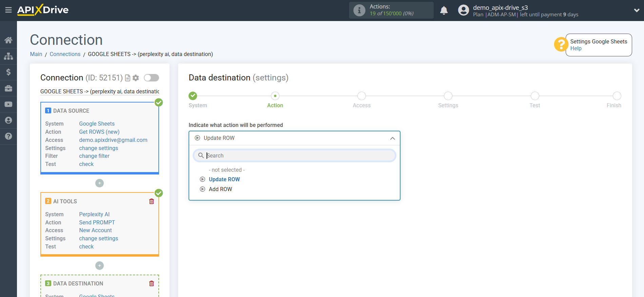Select Add ROW option in list
This screenshot has height=297, width=644.
(x=220, y=189)
